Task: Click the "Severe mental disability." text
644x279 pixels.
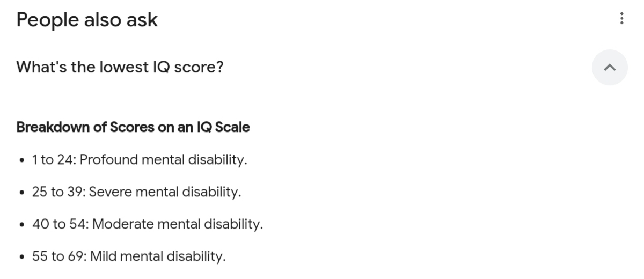Action: (x=165, y=192)
